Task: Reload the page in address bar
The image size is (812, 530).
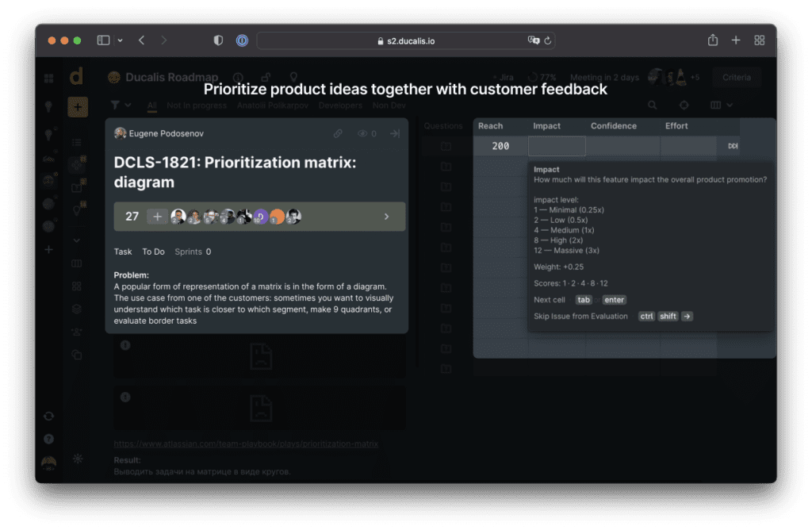Action: click(548, 40)
